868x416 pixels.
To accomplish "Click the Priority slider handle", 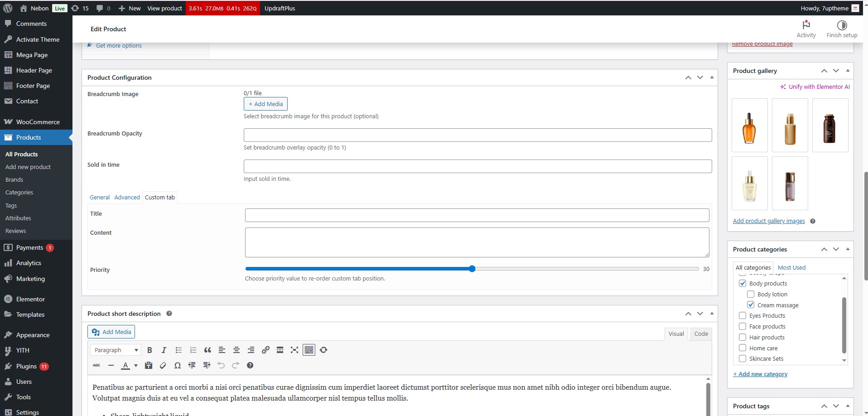I will click(472, 269).
